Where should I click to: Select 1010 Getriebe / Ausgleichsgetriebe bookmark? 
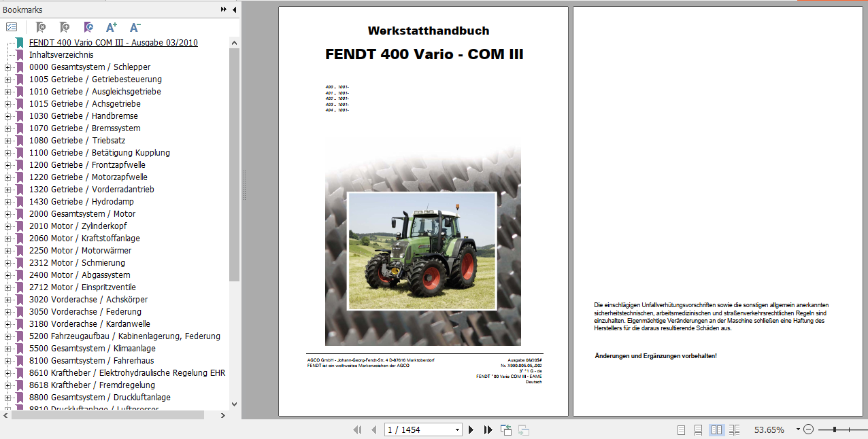(x=95, y=91)
